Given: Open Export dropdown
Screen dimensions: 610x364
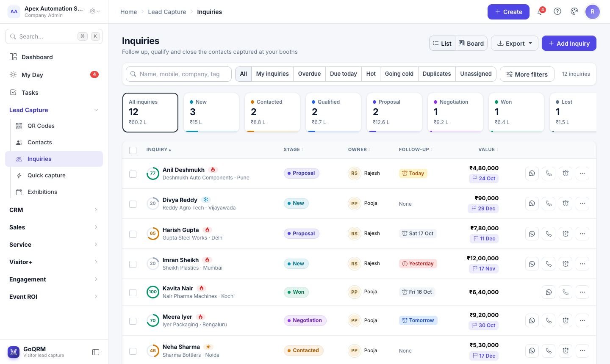Looking at the screenshot, I should pyautogui.click(x=515, y=43).
